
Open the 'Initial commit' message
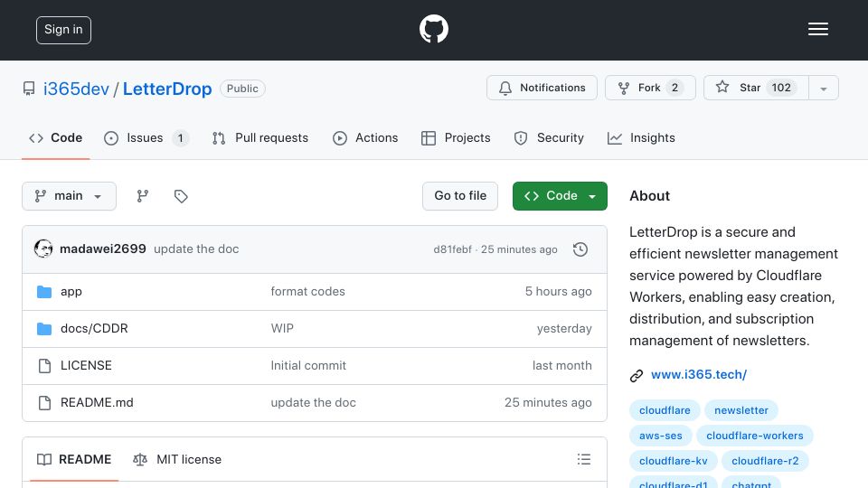pos(308,366)
